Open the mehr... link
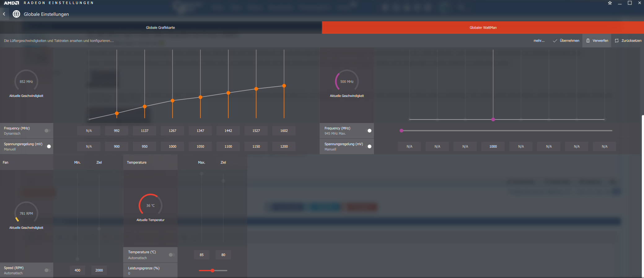The image size is (644, 278). coord(539,41)
